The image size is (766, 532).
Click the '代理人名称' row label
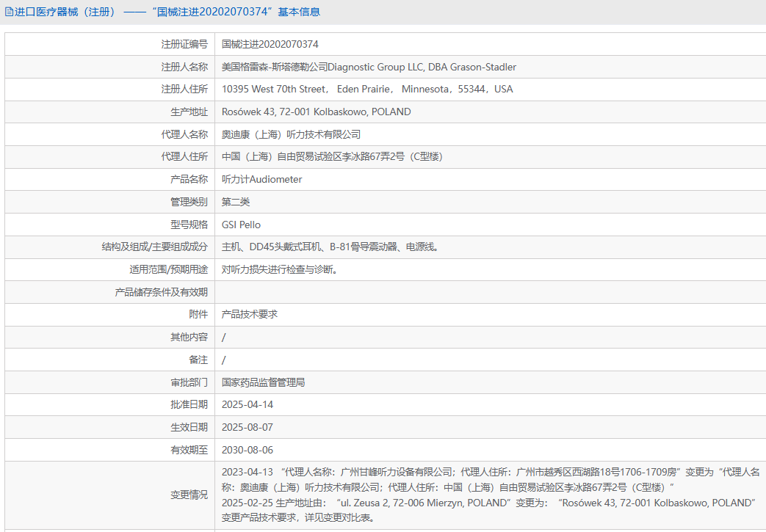[x=184, y=134]
